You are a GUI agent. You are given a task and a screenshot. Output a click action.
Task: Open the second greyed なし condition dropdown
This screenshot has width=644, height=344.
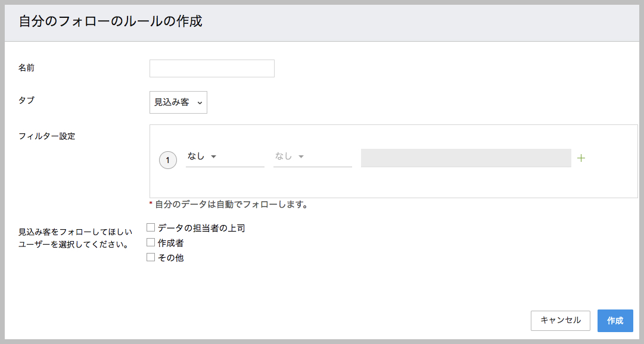(312, 157)
